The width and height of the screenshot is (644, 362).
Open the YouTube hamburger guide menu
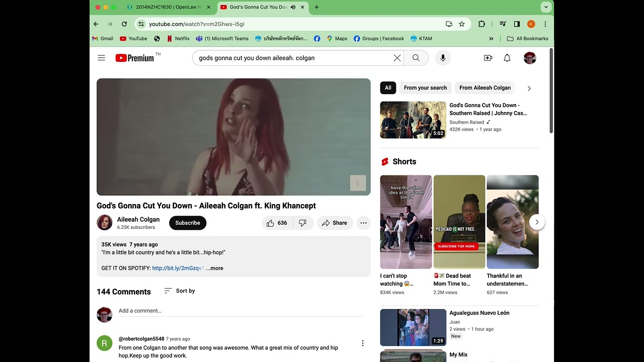pos(101,58)
